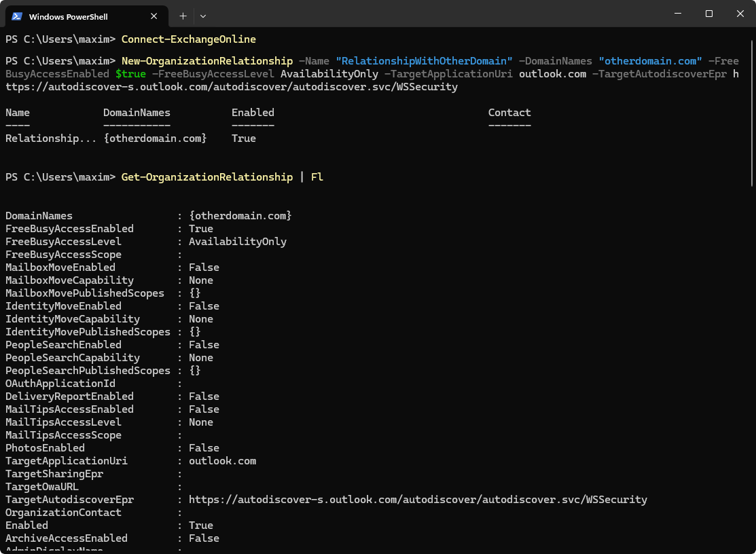This screenshot has height=554, width=756.
Task: Minimize the terminal window
Action: point(677,14)
